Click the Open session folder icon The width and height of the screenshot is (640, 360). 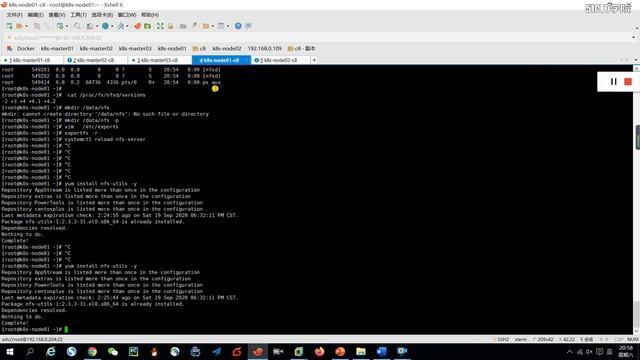click(19, 26)
